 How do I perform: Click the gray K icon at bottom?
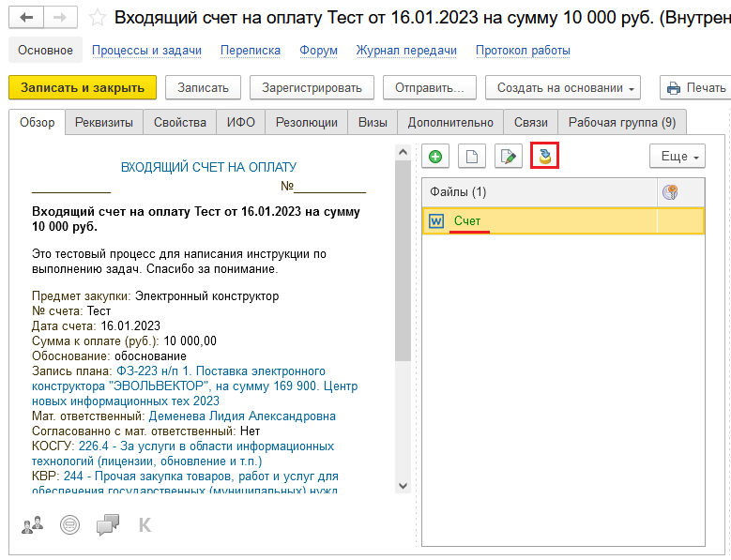pyautogui.click(x=145, y=524)
